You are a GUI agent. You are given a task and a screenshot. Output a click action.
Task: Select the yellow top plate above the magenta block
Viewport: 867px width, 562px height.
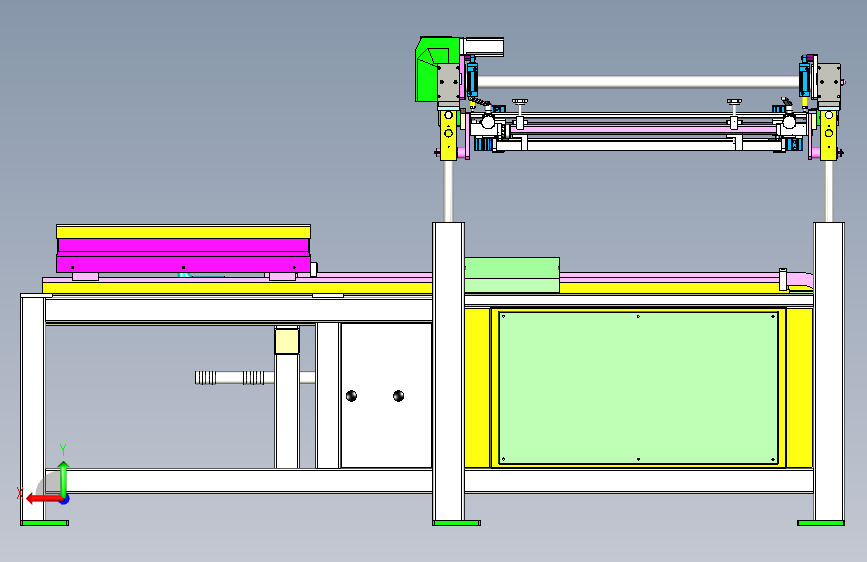pos(183,231)
